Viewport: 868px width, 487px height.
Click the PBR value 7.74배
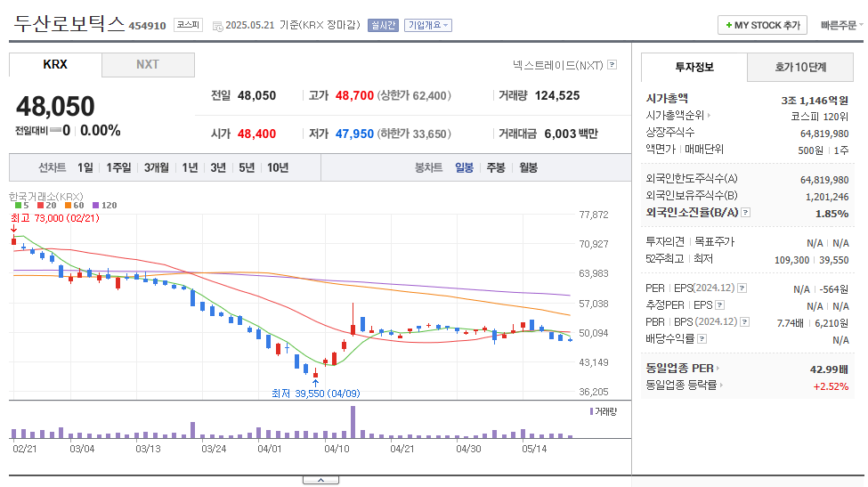pos(790,323)
